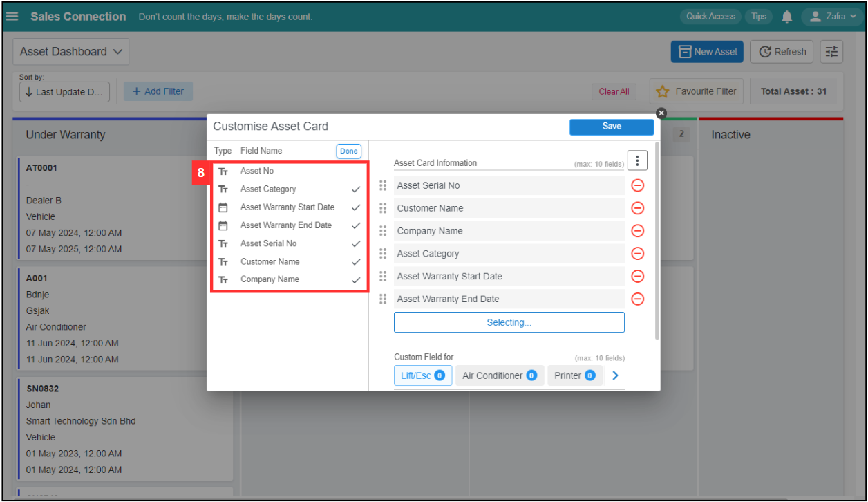Viewport: 868px width, 502px height.
Task: Close the Customise Asset Card dialog
Action: [x=661, y=113]
